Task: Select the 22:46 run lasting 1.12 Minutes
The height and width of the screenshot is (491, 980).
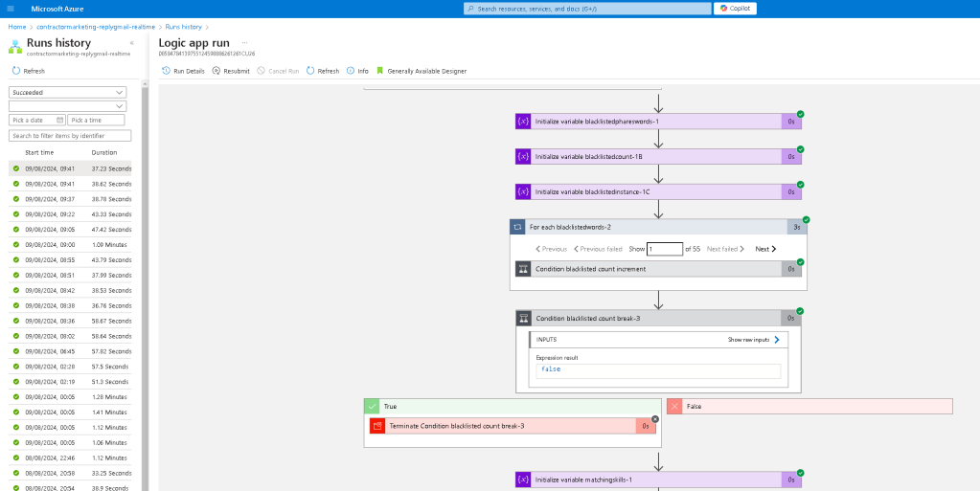Action: pos(70,458)
